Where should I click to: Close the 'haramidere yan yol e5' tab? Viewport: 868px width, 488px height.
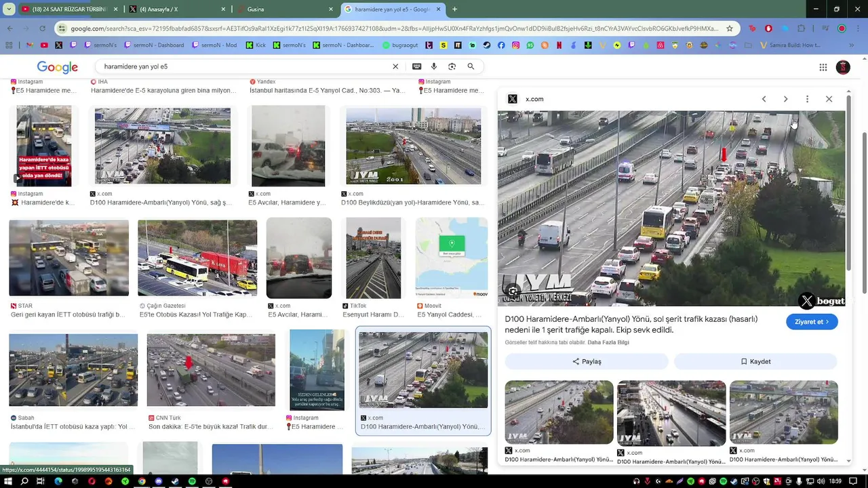[x=438, y=9]
